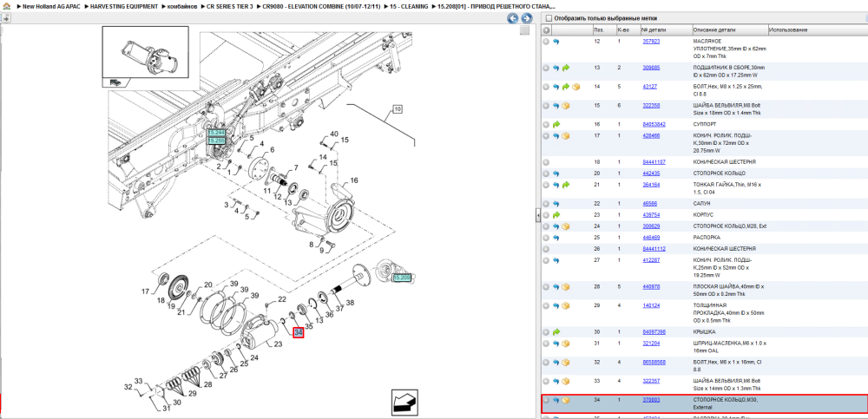Open next diagram with forward arrow
Image resolution: width=868 pixels, height=419 pixels.
point(527,18)
